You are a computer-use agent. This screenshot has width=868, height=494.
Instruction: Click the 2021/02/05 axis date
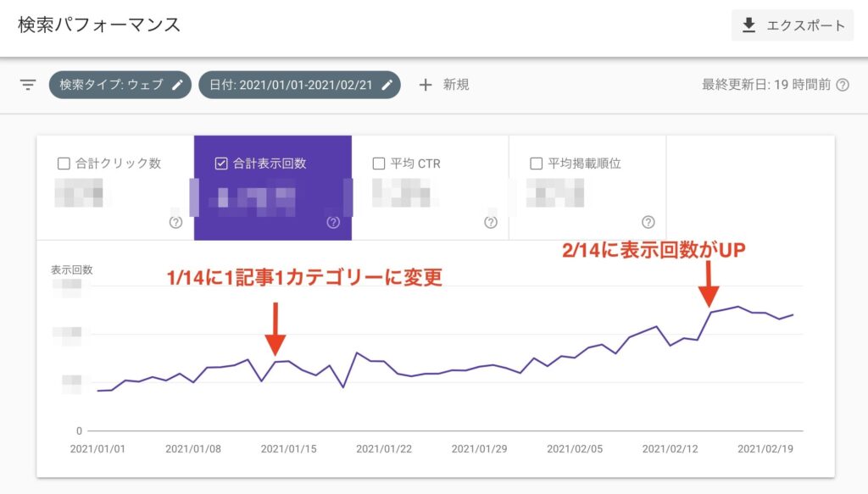[x=575, y=448]
